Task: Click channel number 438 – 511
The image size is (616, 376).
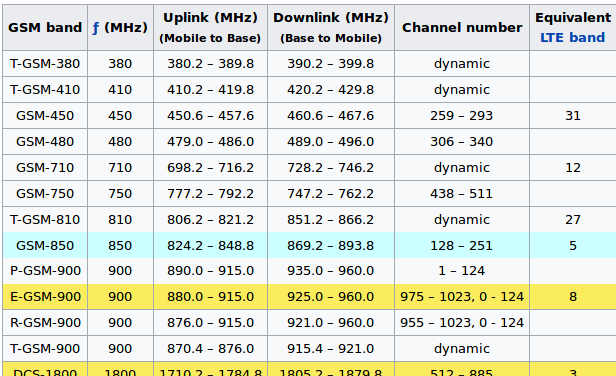Action: click(462, 193)
